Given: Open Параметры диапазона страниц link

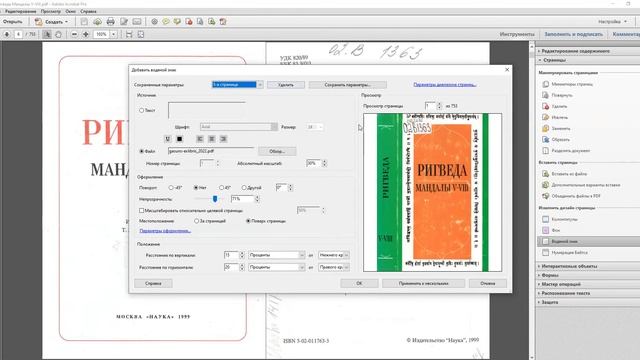Looking at the screenshot, I should point(445,85).
